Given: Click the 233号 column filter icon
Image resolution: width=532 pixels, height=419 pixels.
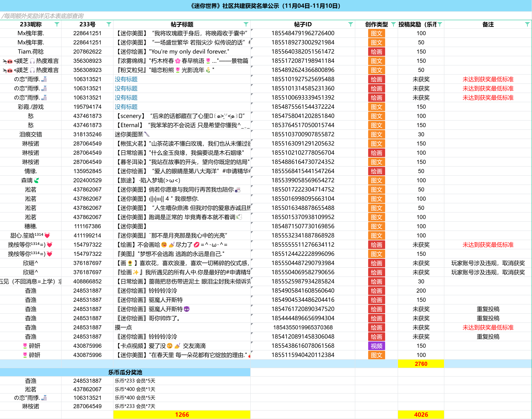Looking at the screenshot, I should (x=109, y=24).
